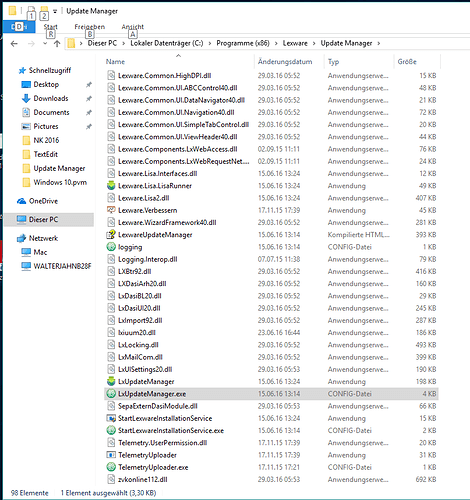This screenshot has height=500, width=470.
Task: Open NK 2016 folder in sidebar
Action: 46,140
